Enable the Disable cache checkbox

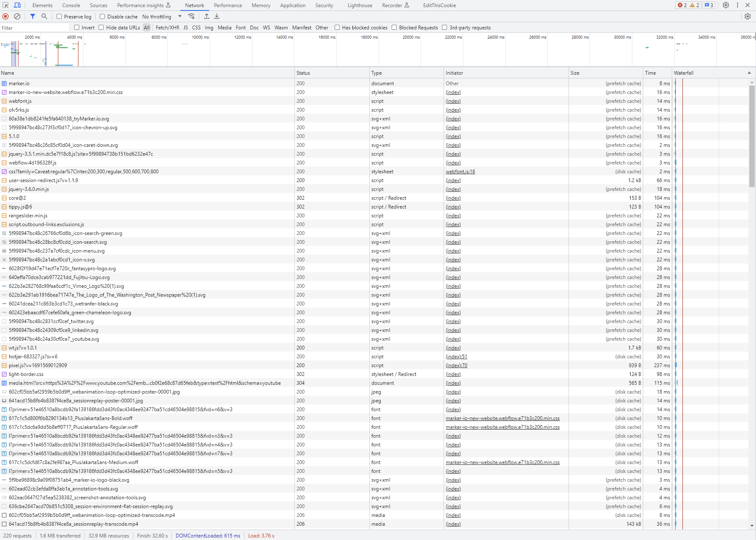click(x=102, y=16)
